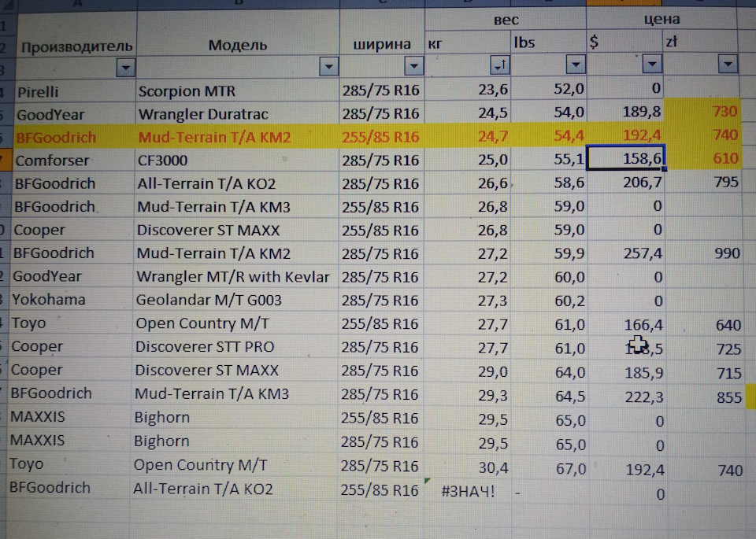The height and width of the screenshot is (539, 756).
Task: Select the 725 zł price cell
Action: (705, 349)
